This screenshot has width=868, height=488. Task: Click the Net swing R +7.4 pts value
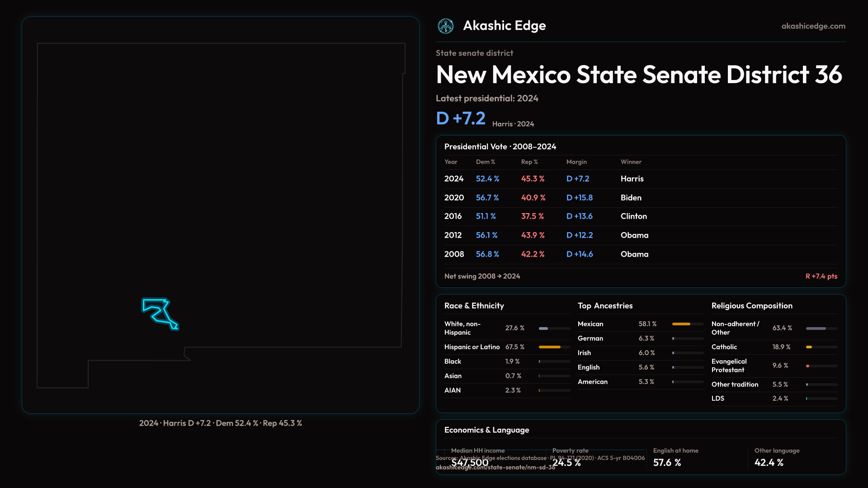[821, 276]
